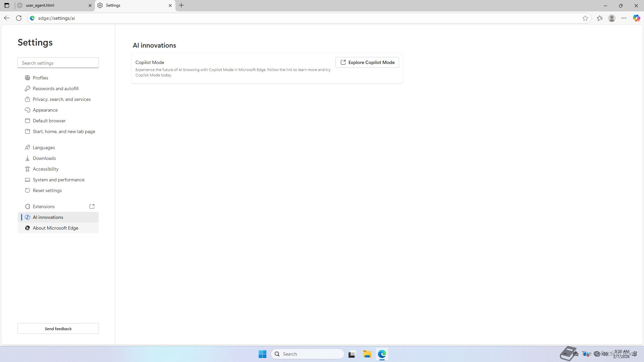
Task: Open the tab actions menu icon
Action: click(7, 5)
